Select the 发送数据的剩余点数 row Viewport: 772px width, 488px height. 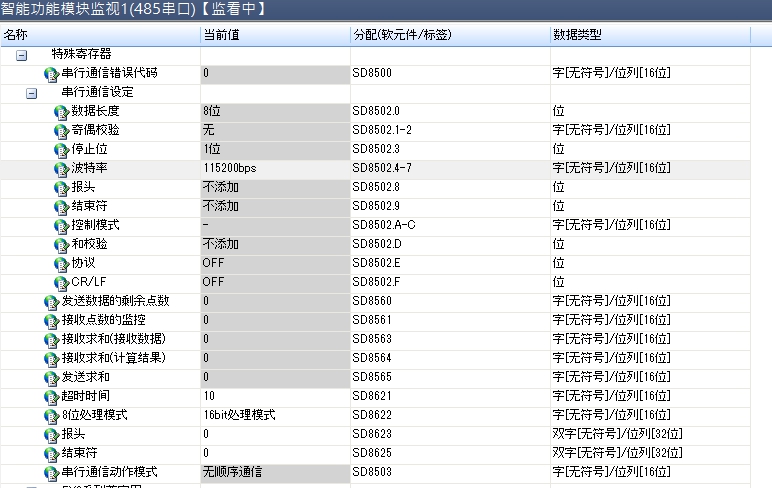click(x=115, y=302)
